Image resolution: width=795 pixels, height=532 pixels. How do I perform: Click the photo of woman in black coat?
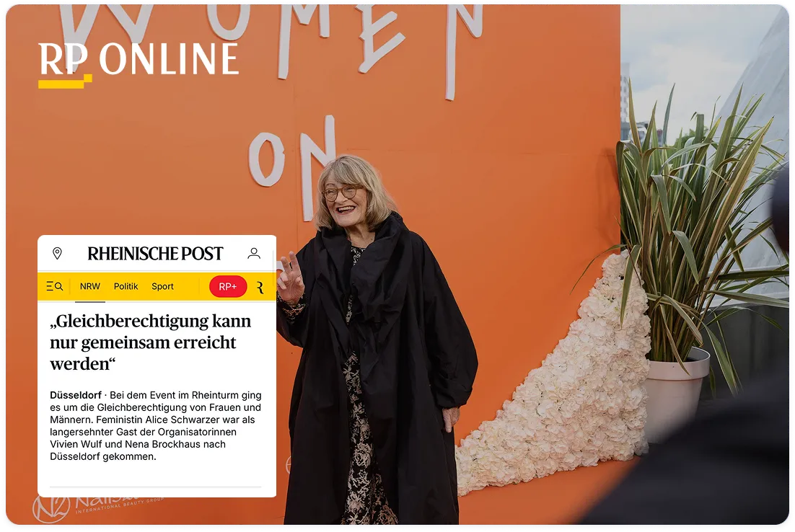[x=379, y=340]
